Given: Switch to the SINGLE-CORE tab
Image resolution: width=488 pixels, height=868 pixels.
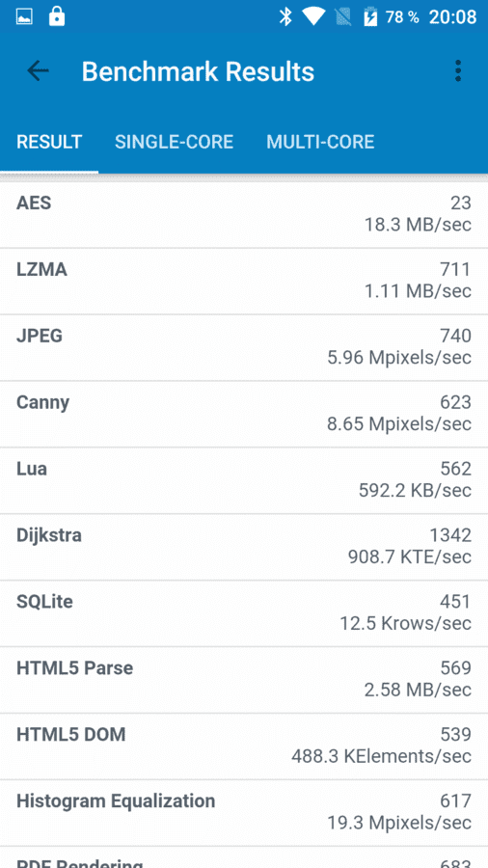Looking at the screenshot, I should [x=175, y=142].
